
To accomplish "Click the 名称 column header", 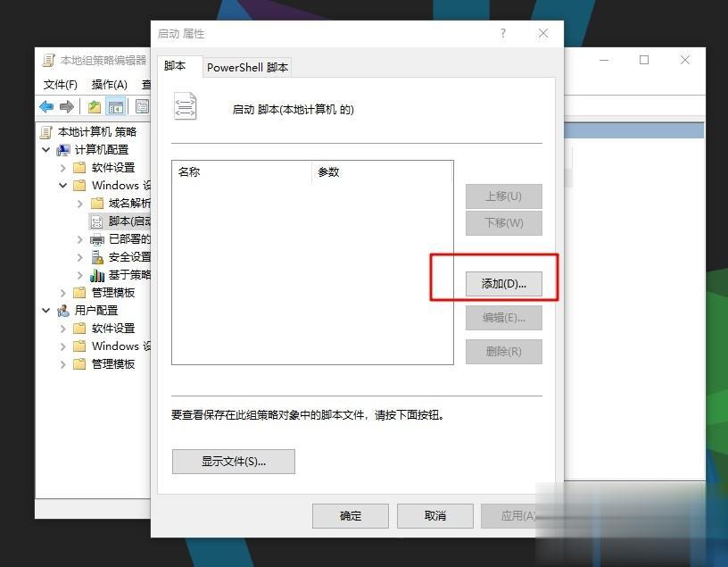I will 242,172.
